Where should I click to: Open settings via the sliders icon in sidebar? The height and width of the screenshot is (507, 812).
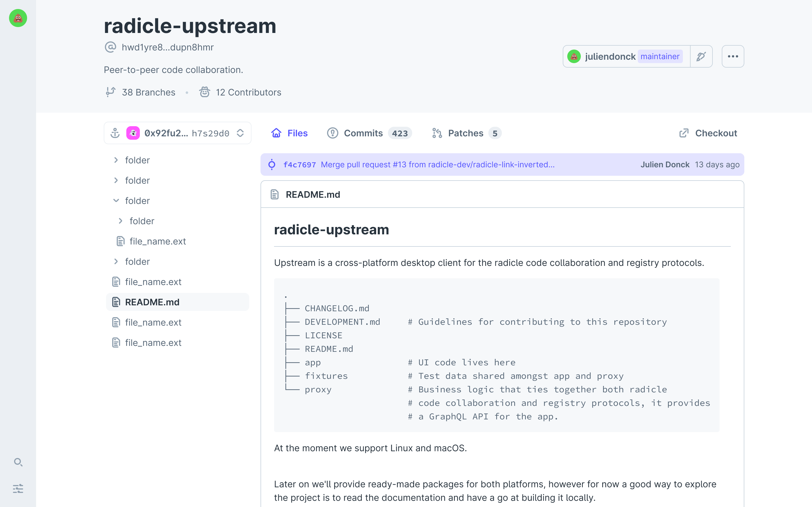[18, 489]
